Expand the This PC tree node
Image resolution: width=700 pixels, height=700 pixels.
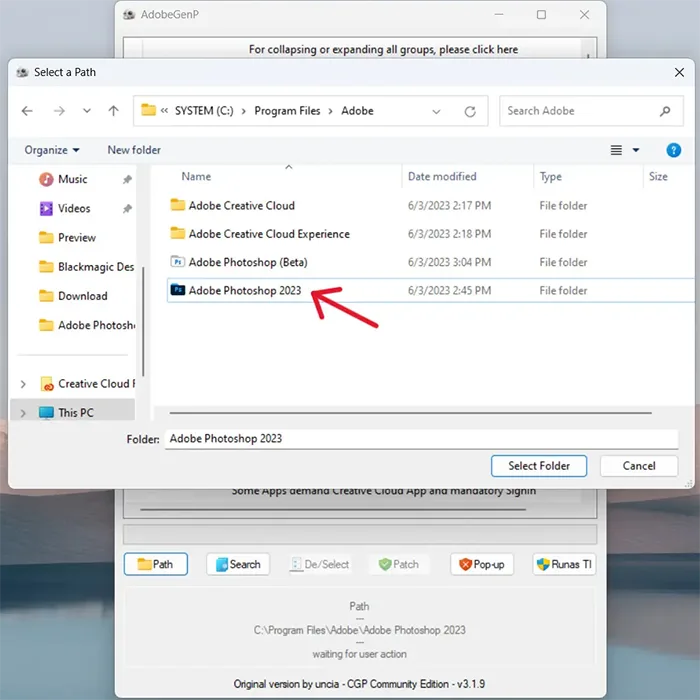point(23,413)
